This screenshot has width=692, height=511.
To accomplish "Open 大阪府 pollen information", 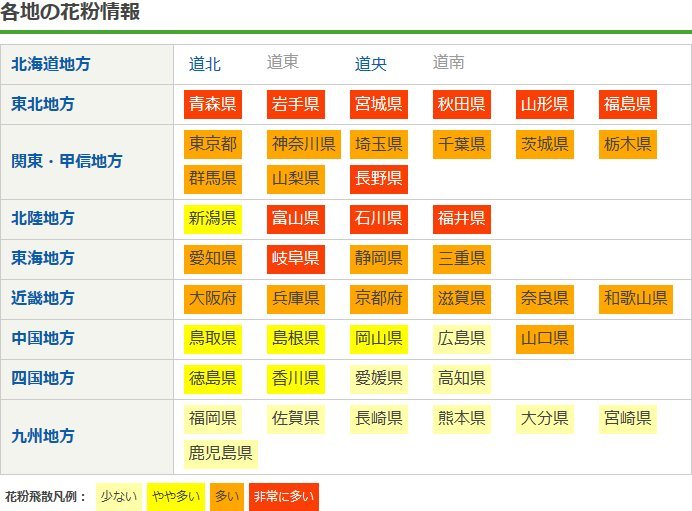I will click(x=212, y=299).
